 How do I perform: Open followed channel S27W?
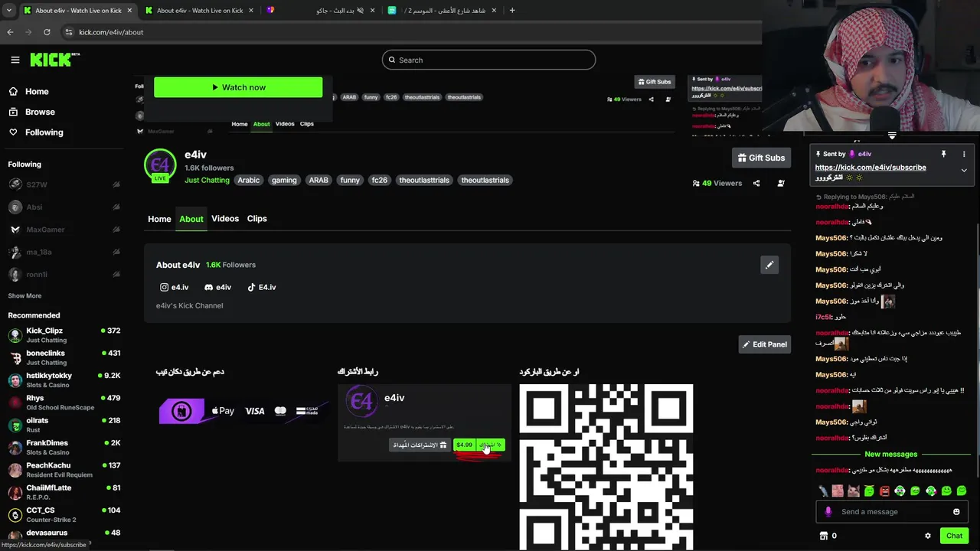pyautogui.click(x=64, y=184)
